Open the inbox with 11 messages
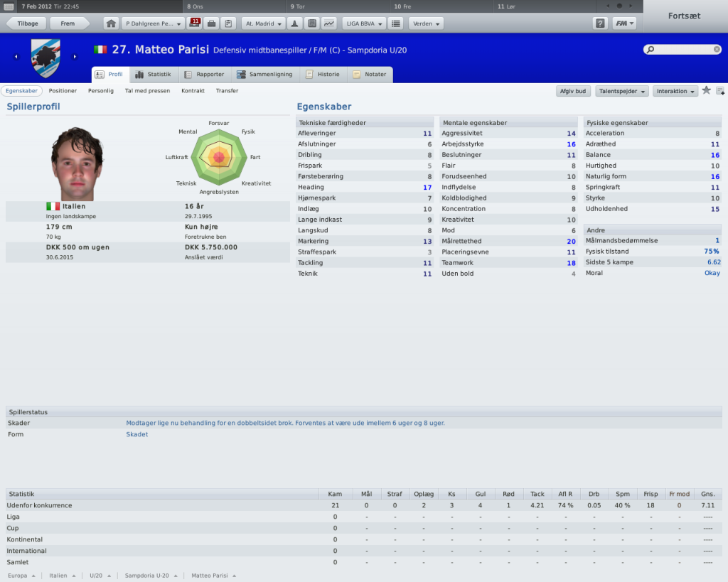 point(195,23)
